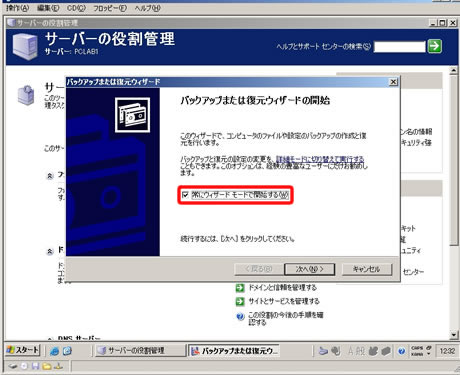Screen dimensions: 460x375
Task: Click green arrow beside ドメインと信頼を管理する
Action: [240, 288]
